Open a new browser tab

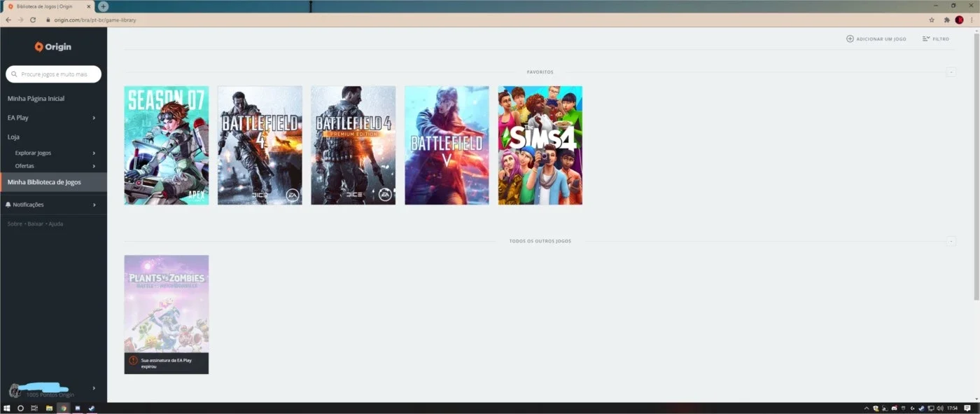click(104, 6)
